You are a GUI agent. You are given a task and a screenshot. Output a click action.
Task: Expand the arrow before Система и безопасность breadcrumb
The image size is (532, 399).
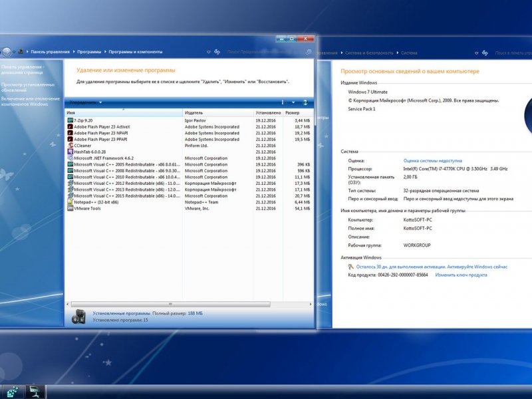click(x=342, y=53)
